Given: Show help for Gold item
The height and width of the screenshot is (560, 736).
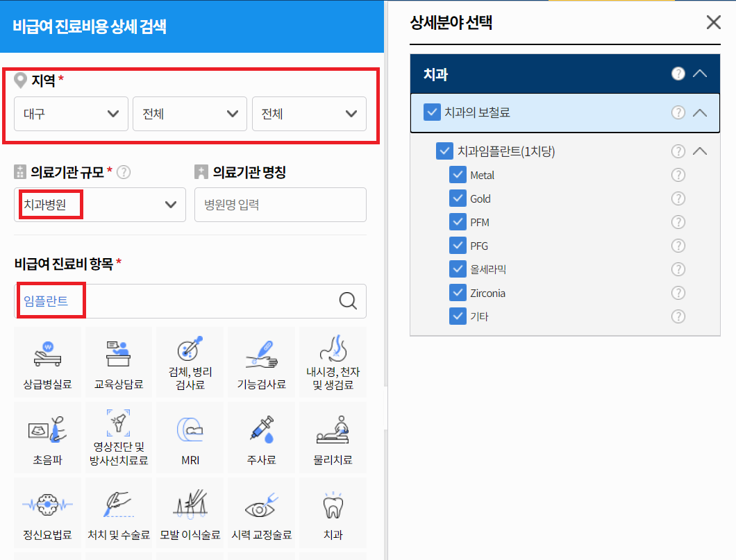Looking at the screenshot, I should pyautogui.click(x=678, y=198).
